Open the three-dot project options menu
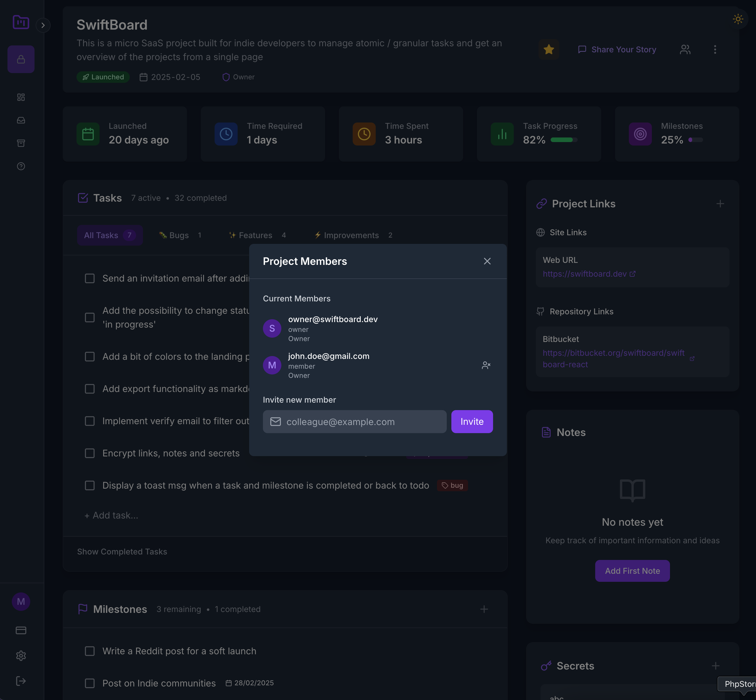This screenshot has width=756, height=700. [x=715, y=50]
